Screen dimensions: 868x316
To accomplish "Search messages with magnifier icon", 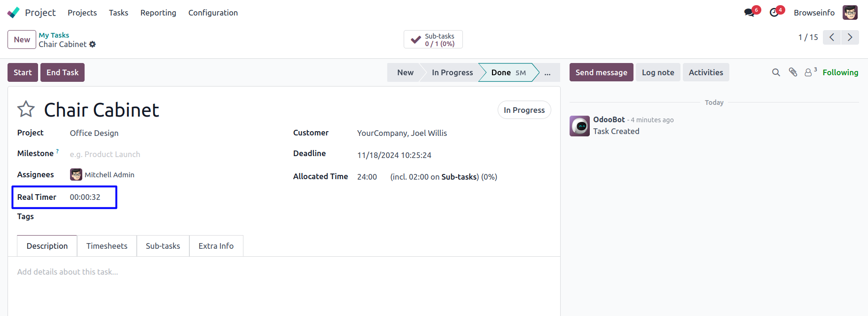I will (x=776, y=72).
